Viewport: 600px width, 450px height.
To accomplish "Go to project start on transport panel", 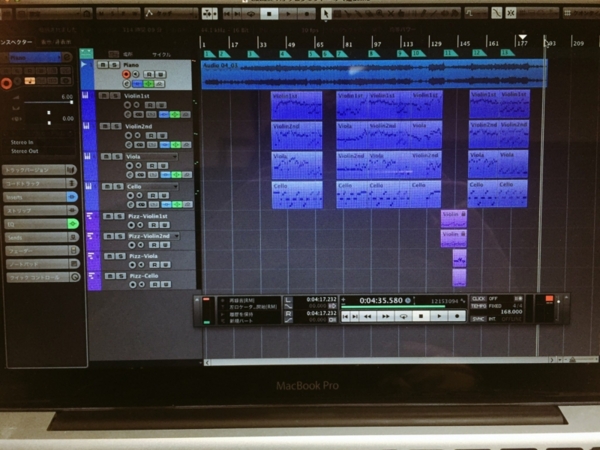I will (346, 316).
